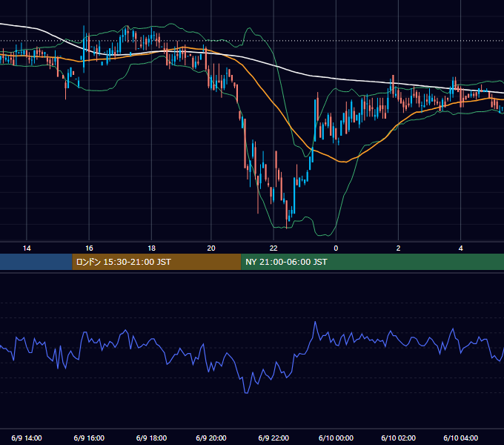The height and width of the screenshot is (445, 504).
Task: Click the 6/10 04:00 indicator axis label
Action: click(x=460, y=438)
